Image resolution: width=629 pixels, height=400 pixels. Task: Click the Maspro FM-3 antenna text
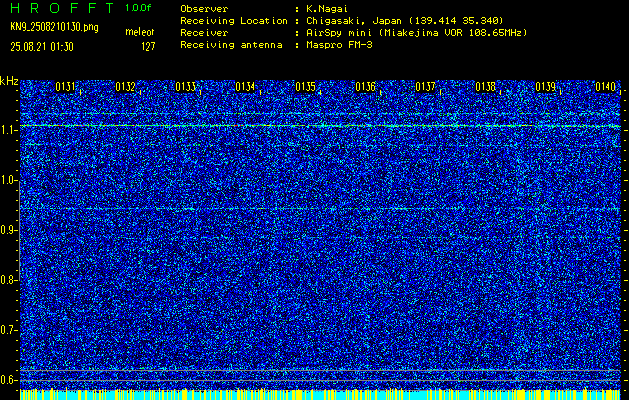pyautogui.click(x=339, y=45)
